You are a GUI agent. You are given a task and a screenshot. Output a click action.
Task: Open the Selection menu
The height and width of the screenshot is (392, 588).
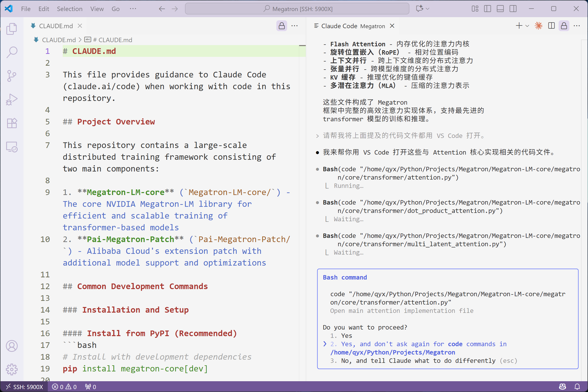coord(70,9)
